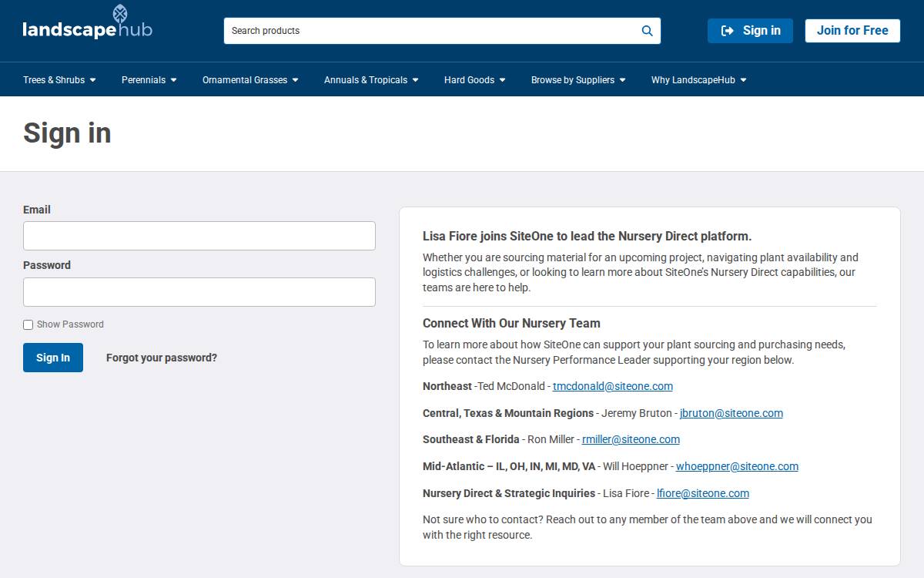Image resolution: width=924 pixels, height=578 pixels.
Task: Expand Browse by Suppliers dropdown arrow
Action: (622, 80)
